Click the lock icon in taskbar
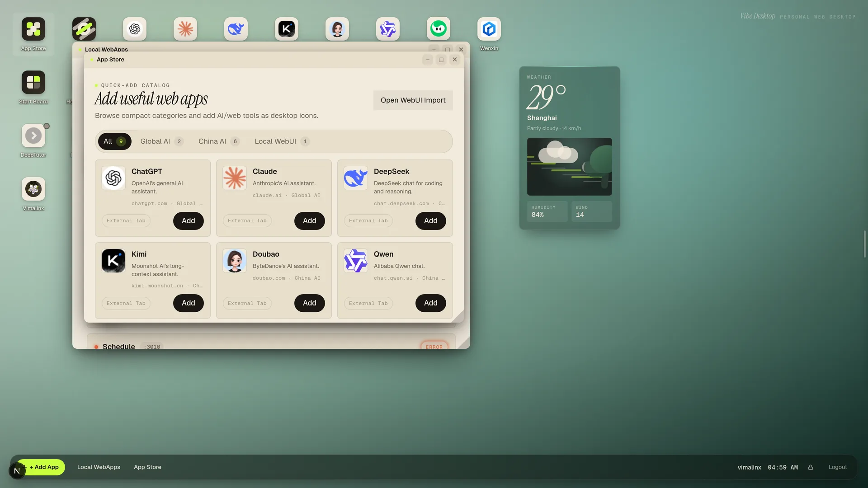The height and width of the screenshot is (488, 868). coord(811,467)
